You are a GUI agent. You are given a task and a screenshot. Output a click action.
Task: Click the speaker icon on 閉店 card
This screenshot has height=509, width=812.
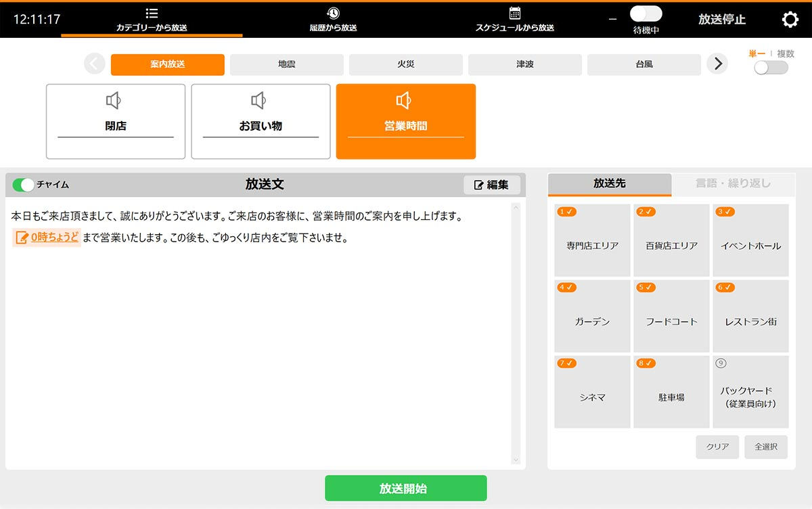click(113, 102)
